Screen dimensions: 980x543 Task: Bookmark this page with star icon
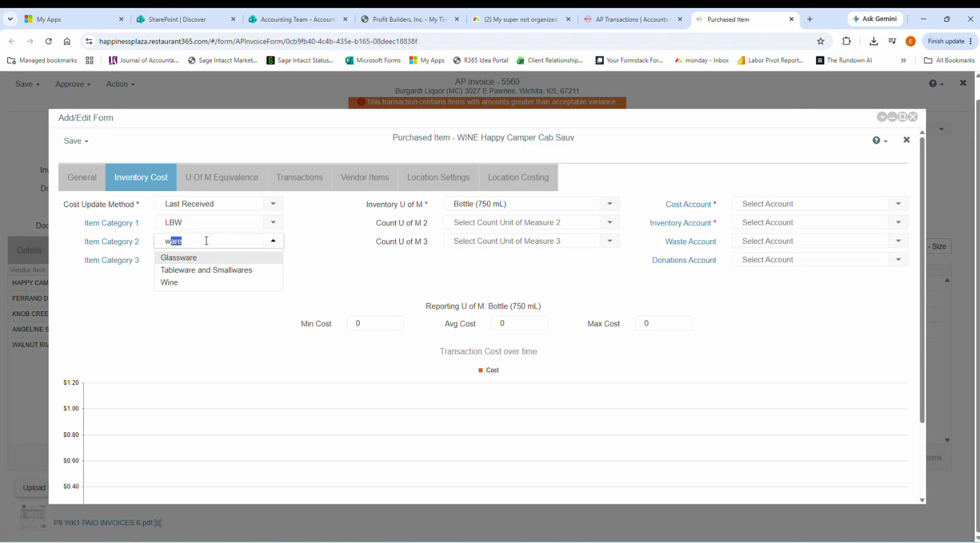click(820, 41)
